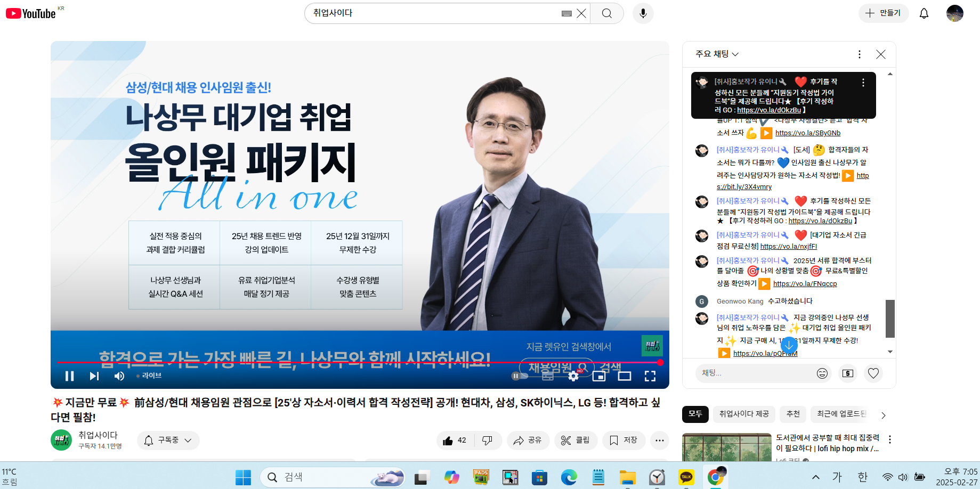The image size is (980, 489).
Task: Skip to the next video
Action: click(94, 376)
